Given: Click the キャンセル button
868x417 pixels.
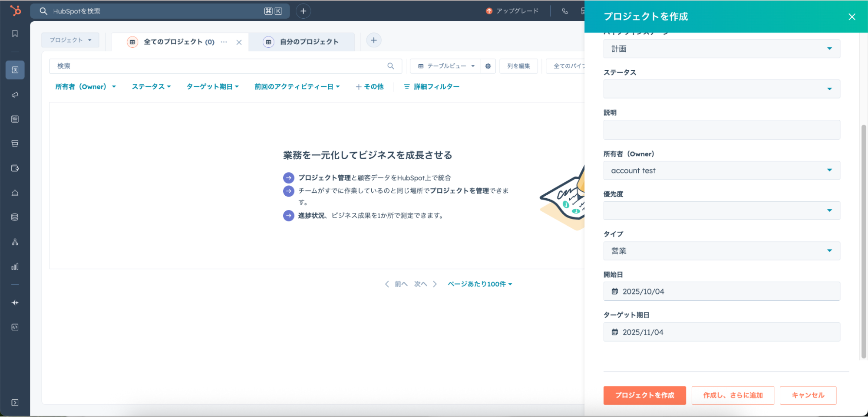Looking at the screenshot, I should [808, 395].
